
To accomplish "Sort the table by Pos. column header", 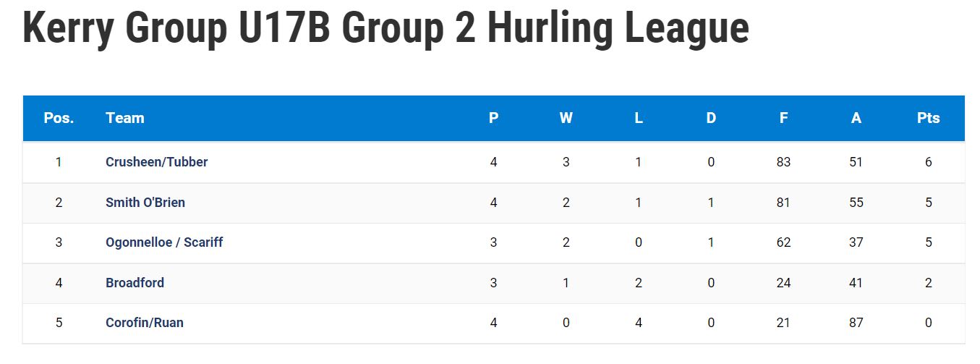I will click(59, 118).
